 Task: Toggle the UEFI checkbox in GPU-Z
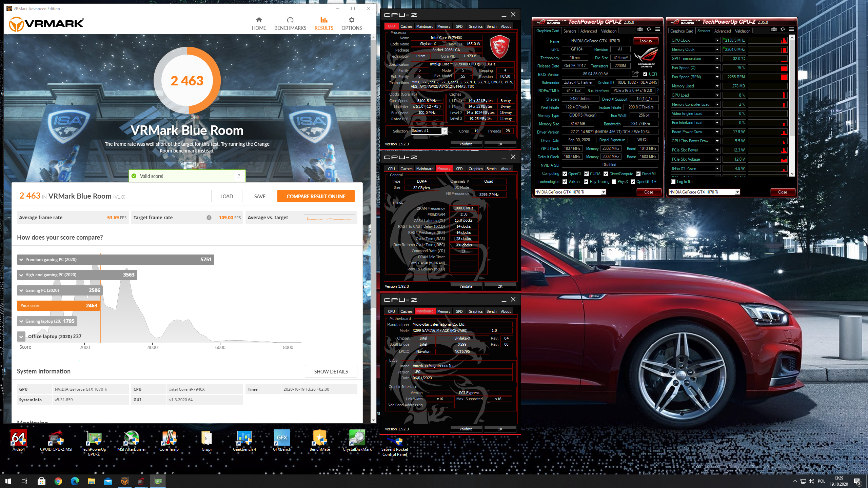pyautogui.click(x=645, y=74)
